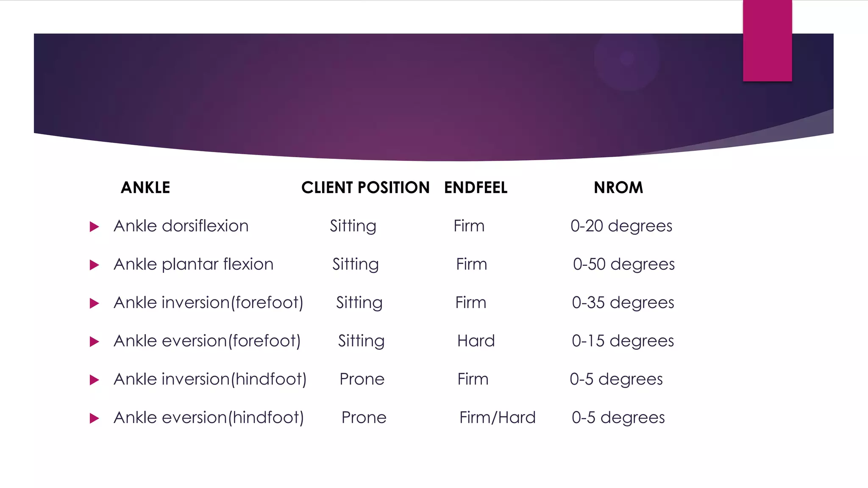Select the CLIENT POSITION heading
The image size is (868, 488).
[x=365, y=187]
